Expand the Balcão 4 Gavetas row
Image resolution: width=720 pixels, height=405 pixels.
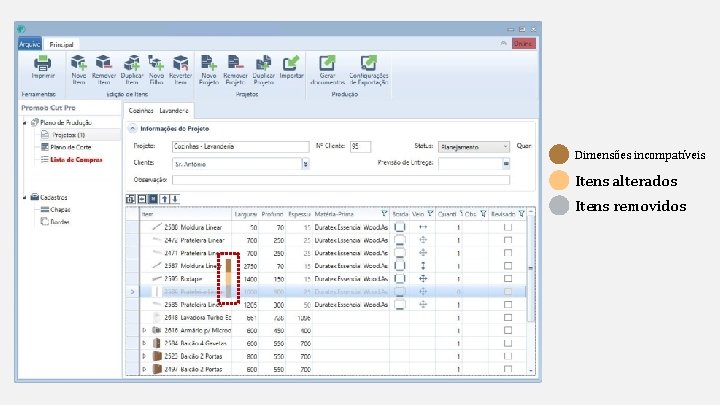coord(144,343)
